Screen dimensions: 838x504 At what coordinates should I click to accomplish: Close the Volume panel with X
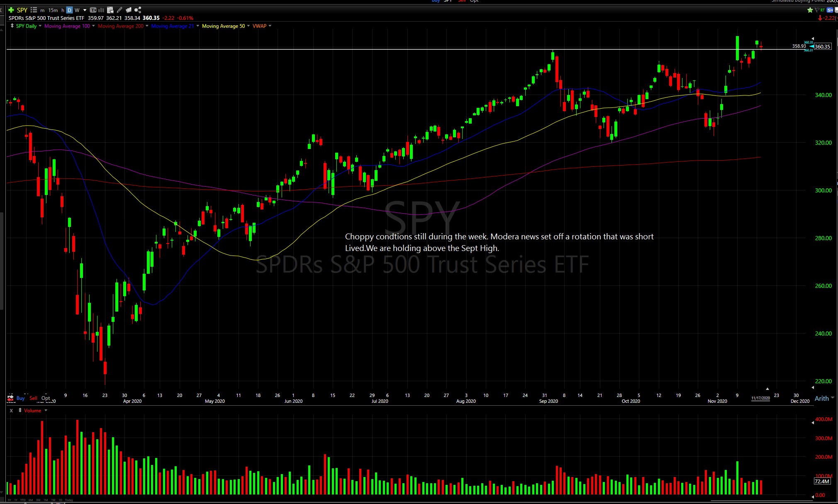coord(11,411)
